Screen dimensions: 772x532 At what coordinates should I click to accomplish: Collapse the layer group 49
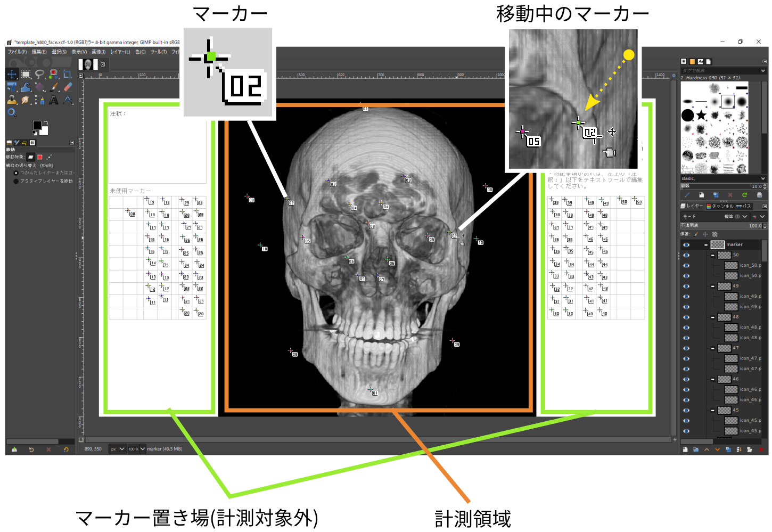click(713, 287)
